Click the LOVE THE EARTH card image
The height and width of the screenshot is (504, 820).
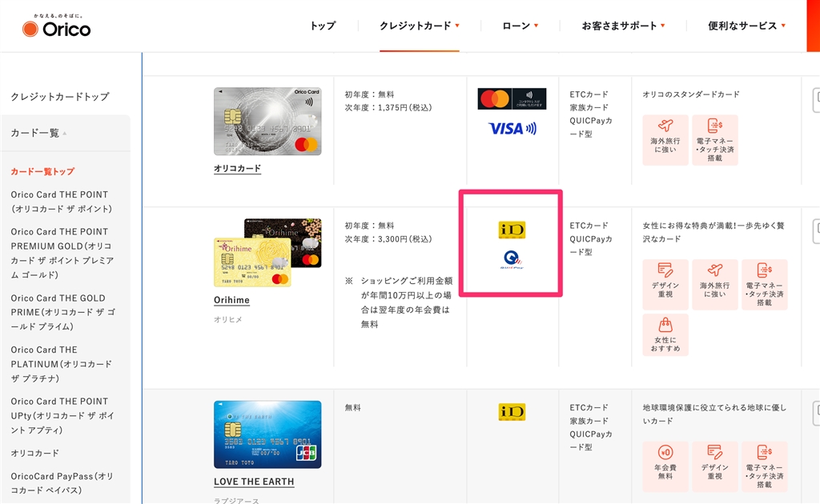(x=267, y=434)
